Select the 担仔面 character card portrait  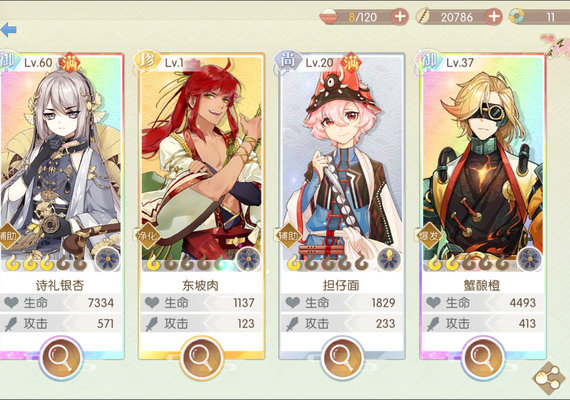click(x=342, y=164)
